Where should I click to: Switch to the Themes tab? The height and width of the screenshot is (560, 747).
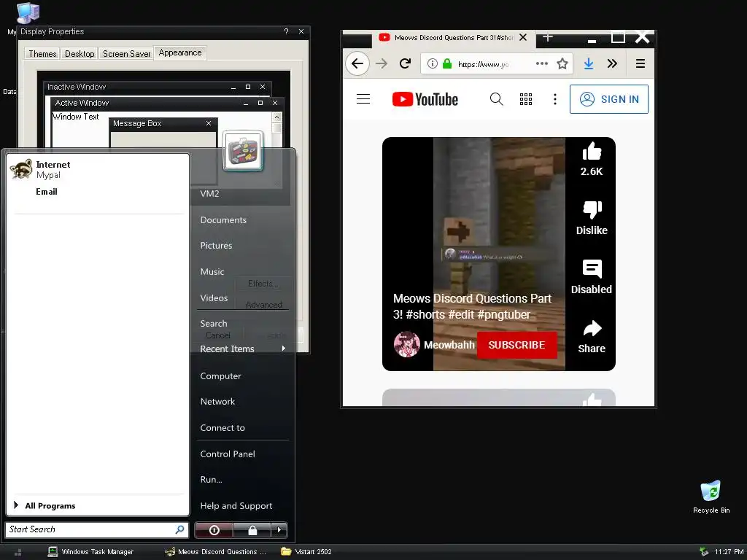coord(42,53)
